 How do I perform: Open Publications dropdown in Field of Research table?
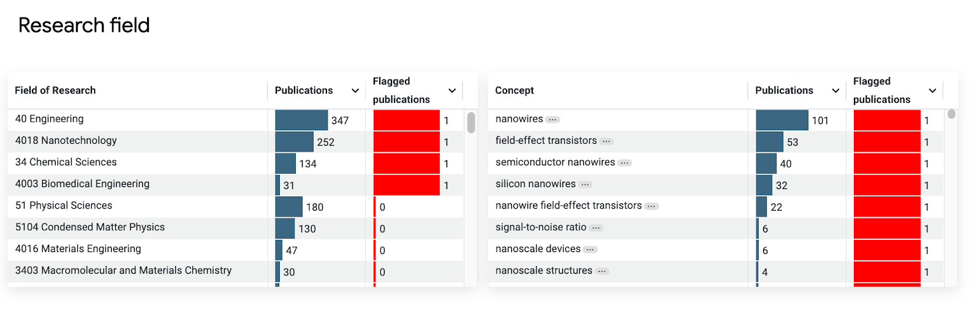pos(355,91)
